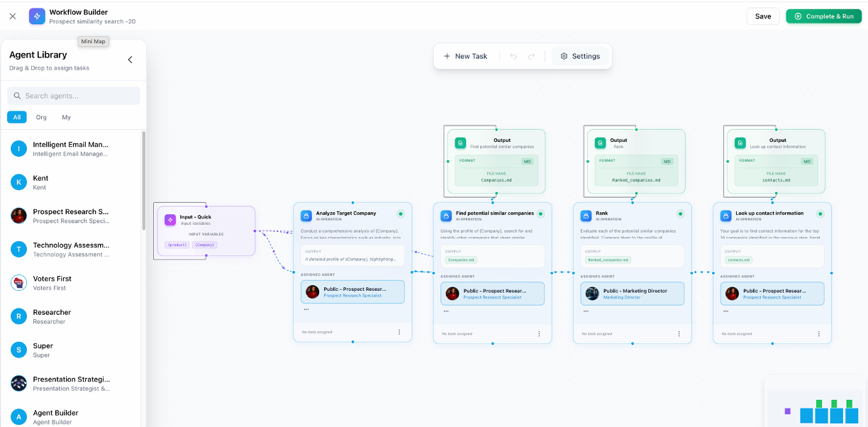Click the Workflow Builder lightning icon
The width and height of the screenshot is (868, 427).
coord(37,16)
